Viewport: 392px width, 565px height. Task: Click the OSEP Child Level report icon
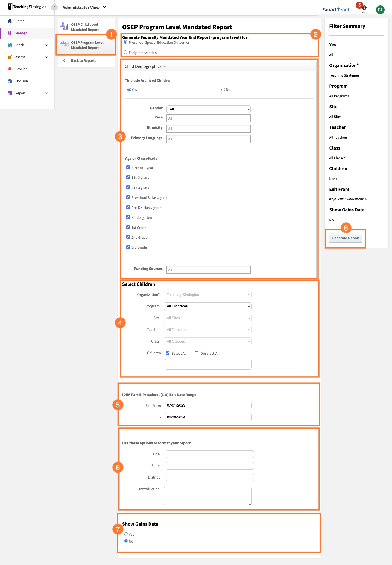coord(65,26)
